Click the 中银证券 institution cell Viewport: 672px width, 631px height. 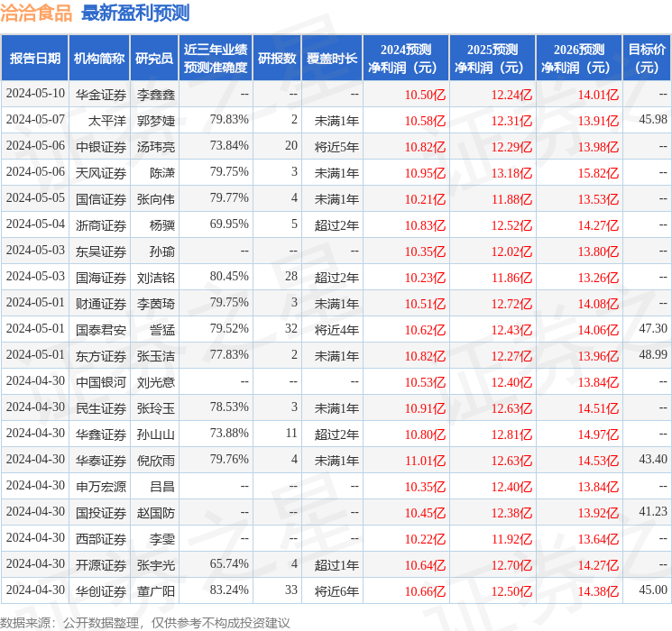[x=101, y=147]
